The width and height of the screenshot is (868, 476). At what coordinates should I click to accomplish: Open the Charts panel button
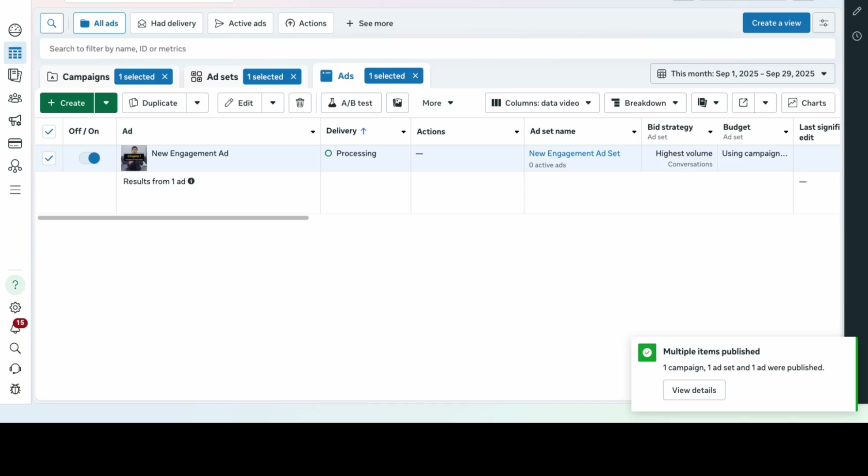click(x=808, y=103)
